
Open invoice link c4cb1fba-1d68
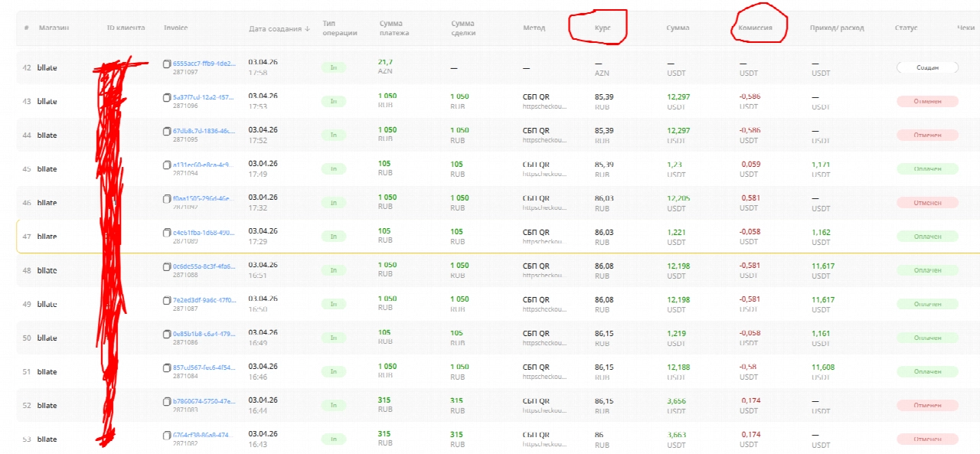click(204, 232)
